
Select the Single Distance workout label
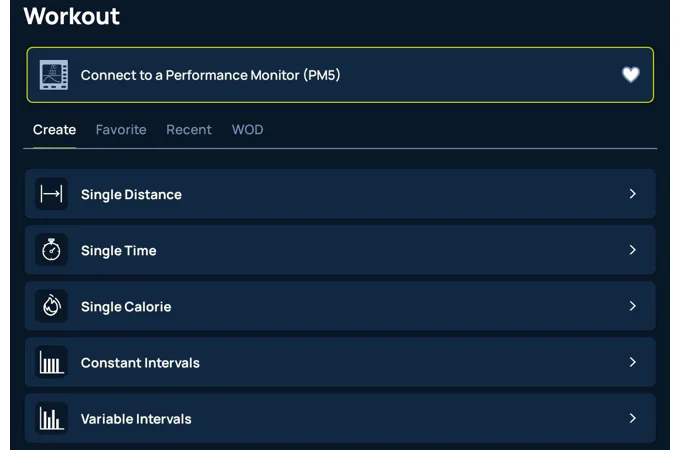tap(131, 195)
